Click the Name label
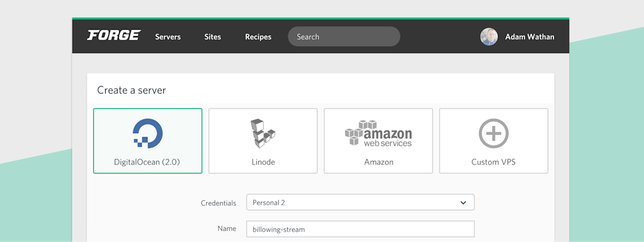 click(226, 229)
